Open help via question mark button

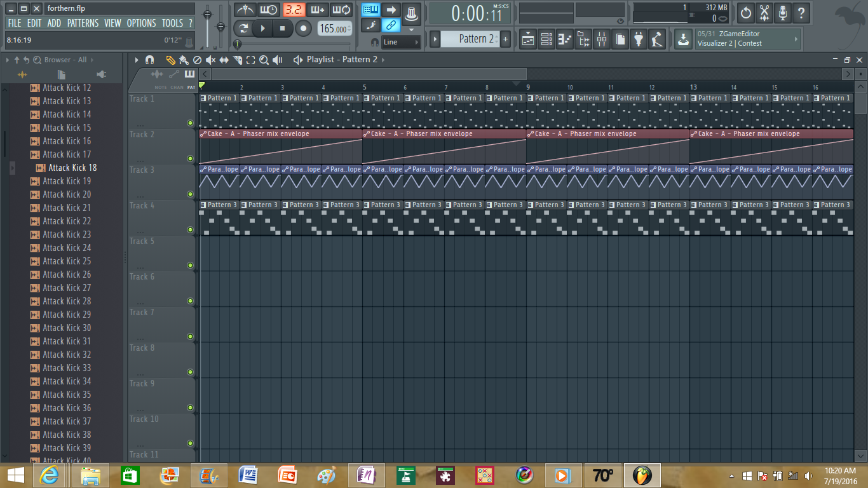tap(801, 12)
